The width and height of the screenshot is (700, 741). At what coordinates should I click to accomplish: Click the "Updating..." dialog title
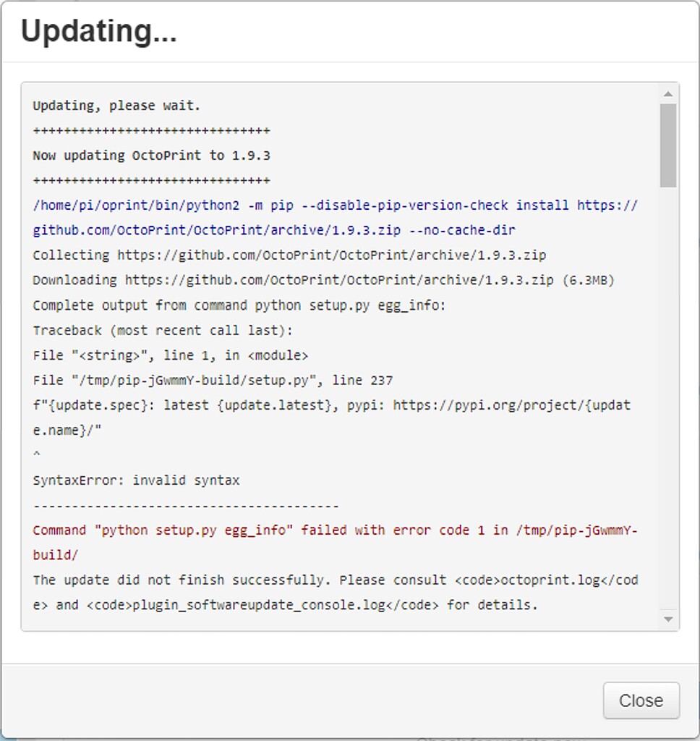click(x=99, y=31)
